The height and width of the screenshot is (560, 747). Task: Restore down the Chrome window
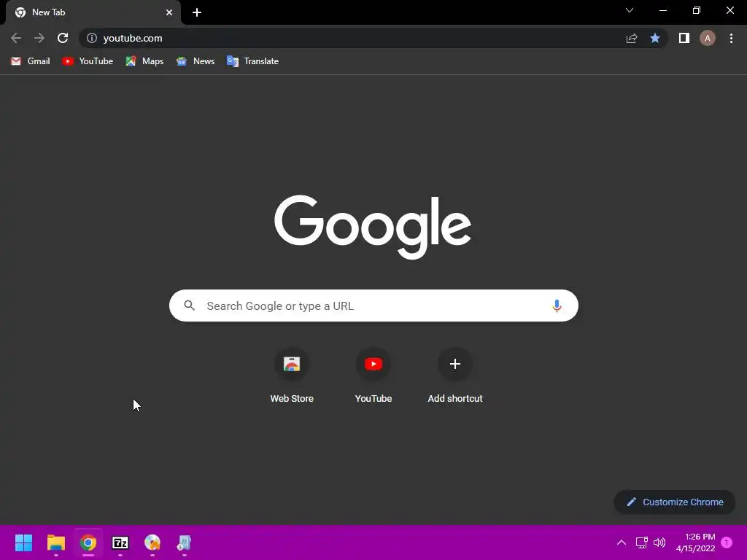click(x=697, y=10)
